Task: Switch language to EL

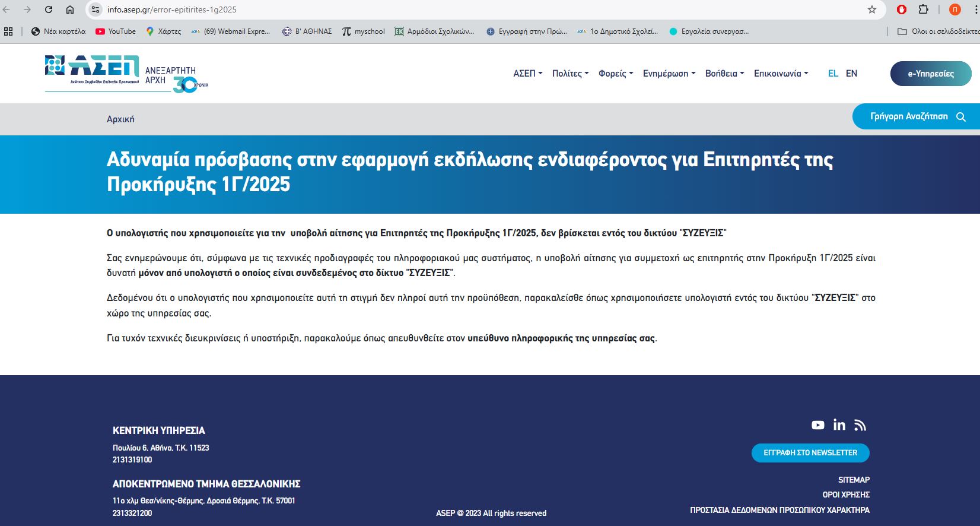Action: [x=833, y=74]
